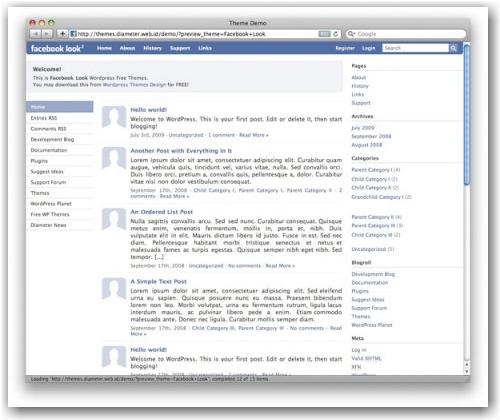
Task: Open Support Forum in the left sidebar
Action: [x=48, y=182]
